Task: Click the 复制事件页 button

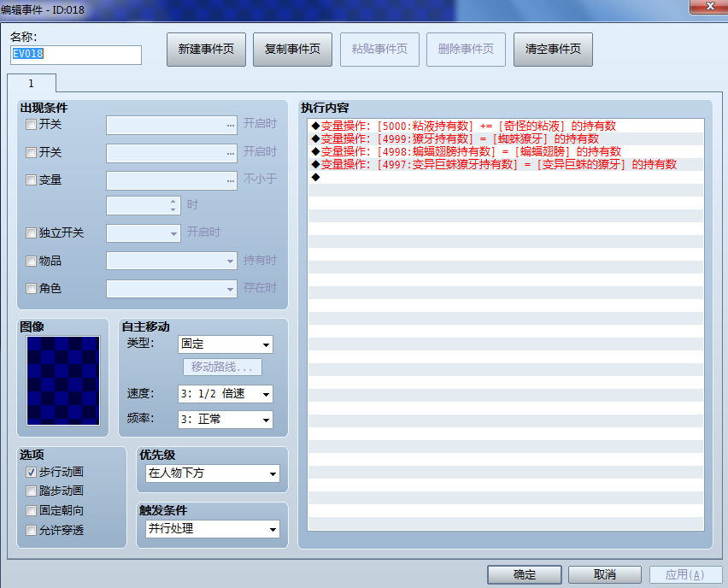Action: pos(292,50)
